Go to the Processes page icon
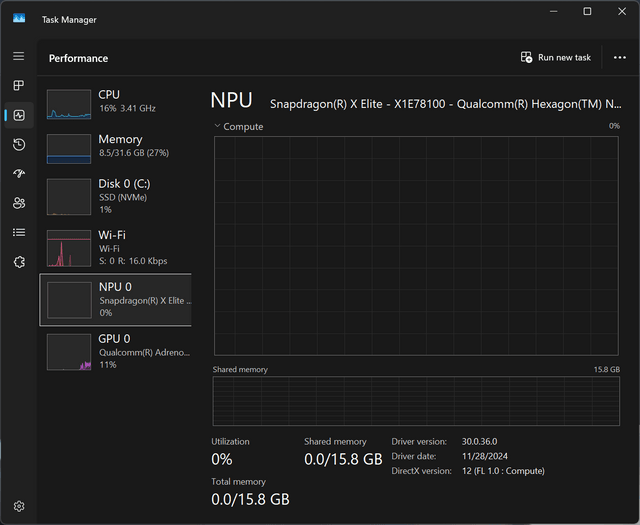The image size is (640, 525). pyautogui.click(x=18, y=85)
